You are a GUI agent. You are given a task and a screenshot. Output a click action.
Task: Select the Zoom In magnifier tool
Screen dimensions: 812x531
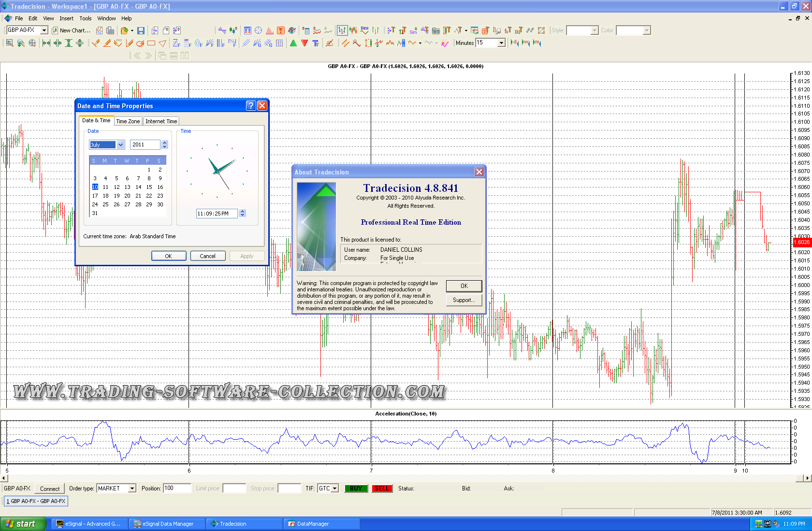[9, 43]
